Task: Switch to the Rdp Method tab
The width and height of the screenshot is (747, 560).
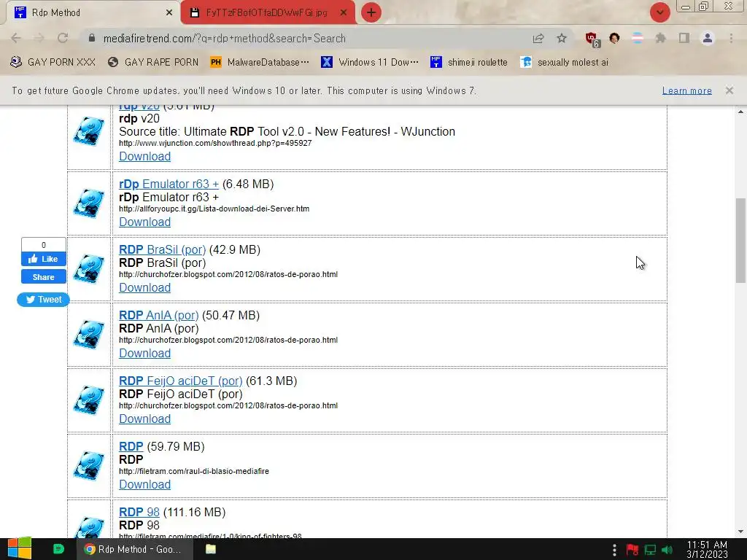Action: pos(93,12)
